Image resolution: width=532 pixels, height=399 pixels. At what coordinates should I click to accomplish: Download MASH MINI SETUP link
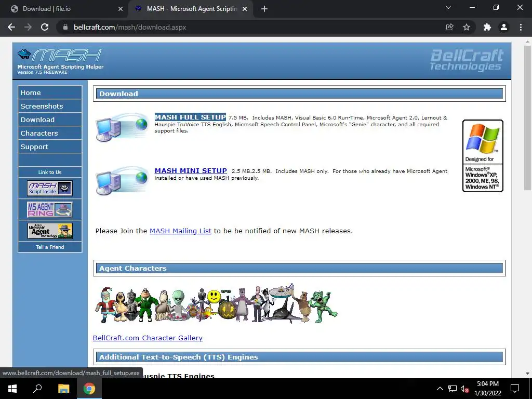point(191,170)
